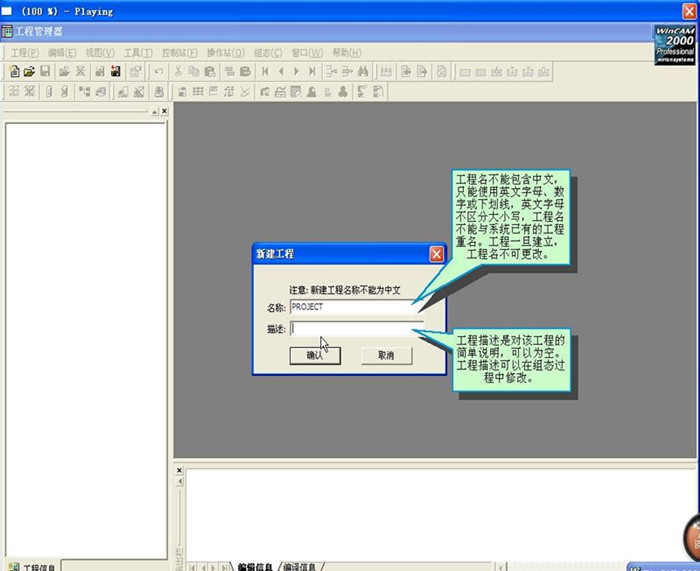Open the 帮助(H) menu
Viewport: 700px width, 571px height.
pos(347,52)
